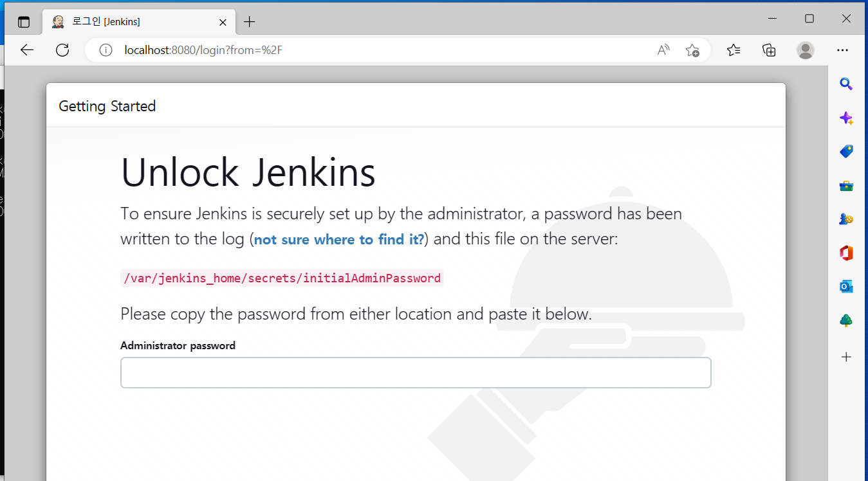
Task: Click the Getting Started header text
Action: pyautogui.click(x=107, y=106)
